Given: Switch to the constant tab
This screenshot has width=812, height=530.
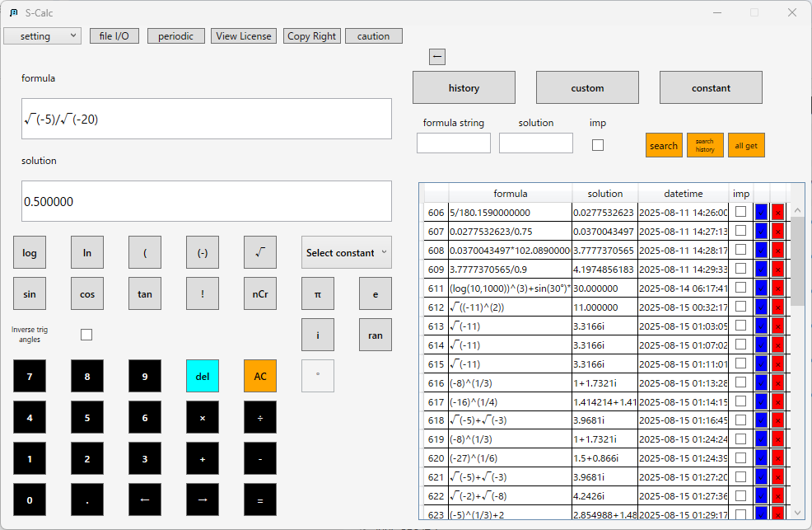Looking at the screenshot, I should pos(711,87).
